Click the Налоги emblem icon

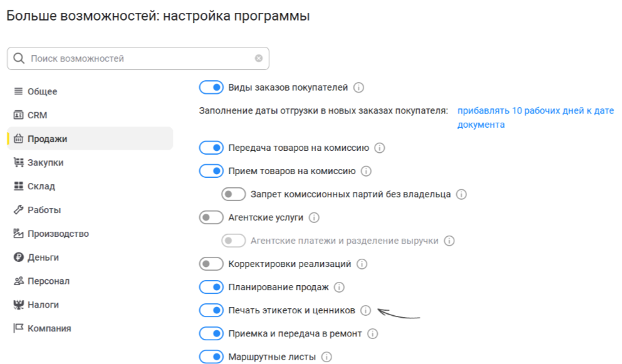coord(18,304)
